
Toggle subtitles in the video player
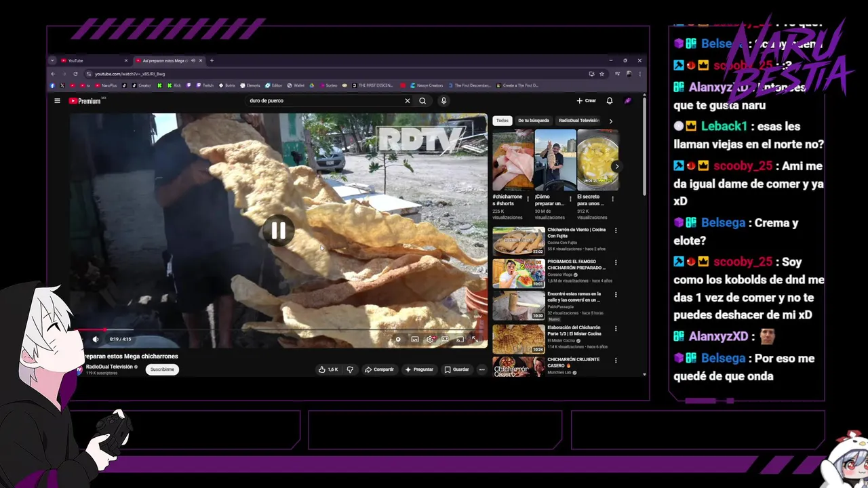pyautogui.click(x=415, y=340)
